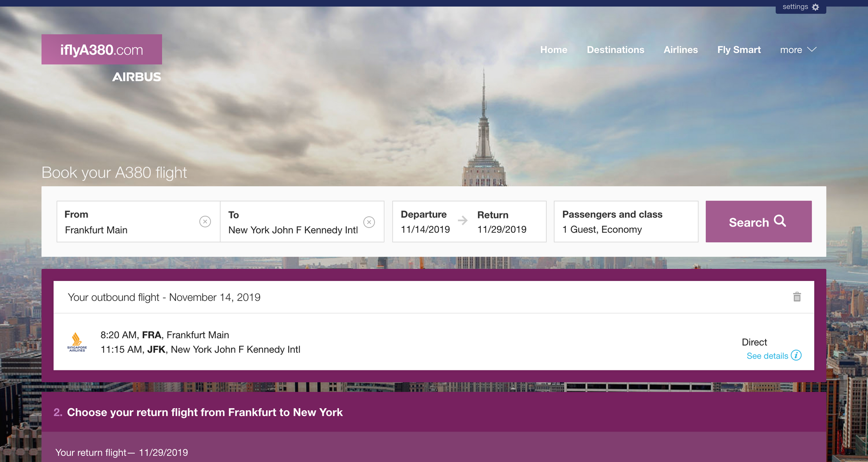
Task: Open Passengers and class selector
Action: point(625,222)
